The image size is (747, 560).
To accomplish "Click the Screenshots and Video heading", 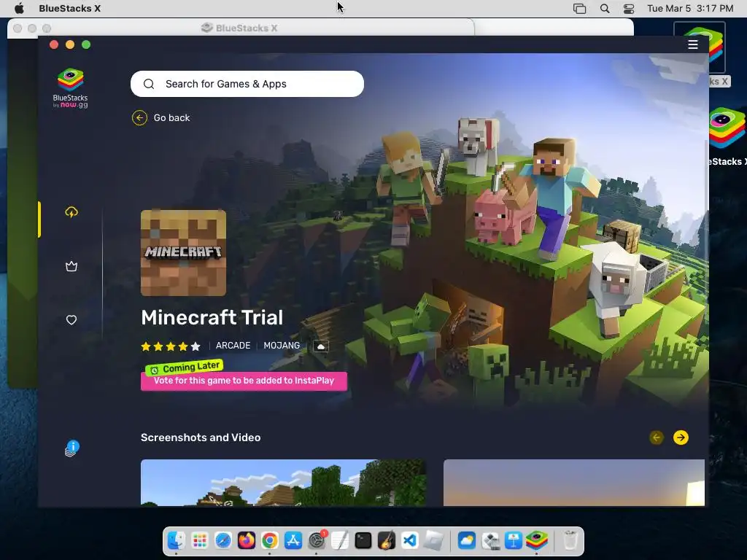I will click(x=201, y=437).
